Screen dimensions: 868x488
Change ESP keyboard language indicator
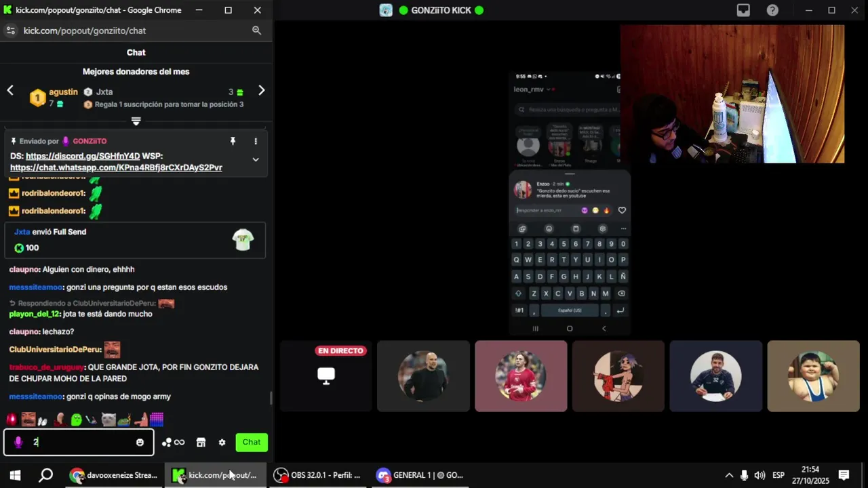(778, 475)
